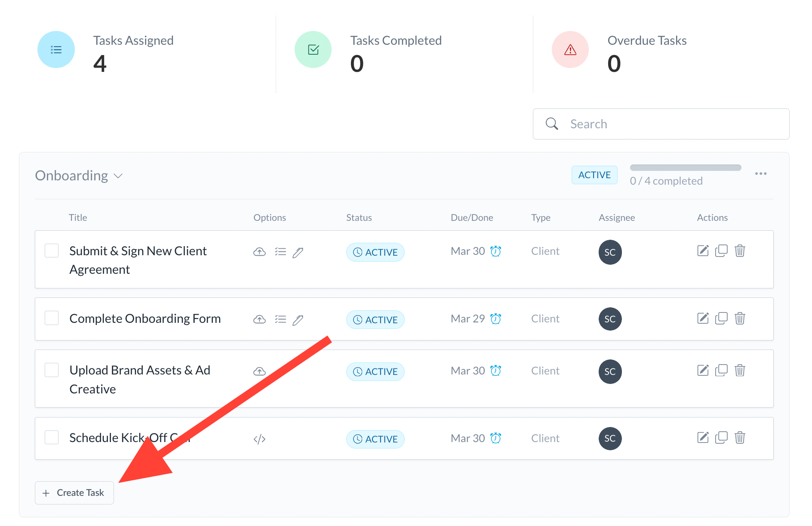The height and width of the screenshot is (526, 812).
Task: Click pencil icon in Submit & Sign row options
Action: click(298, 252)
